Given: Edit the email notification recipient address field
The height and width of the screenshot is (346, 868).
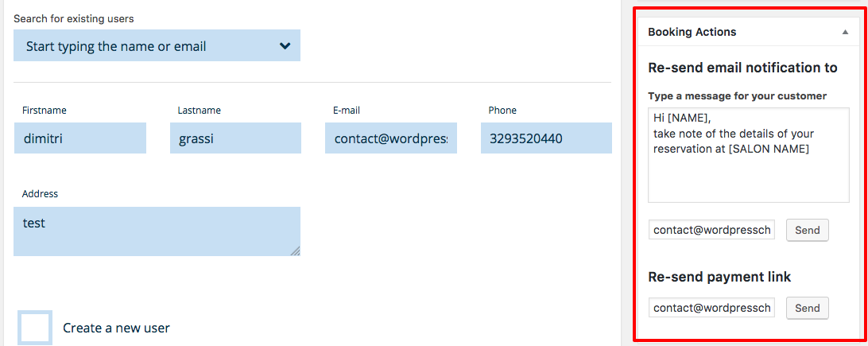Looking at the screenshot, I should 711,230.
